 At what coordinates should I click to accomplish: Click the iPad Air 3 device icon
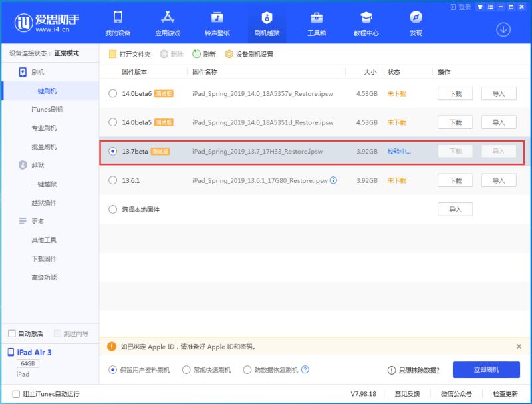(11, 352)
